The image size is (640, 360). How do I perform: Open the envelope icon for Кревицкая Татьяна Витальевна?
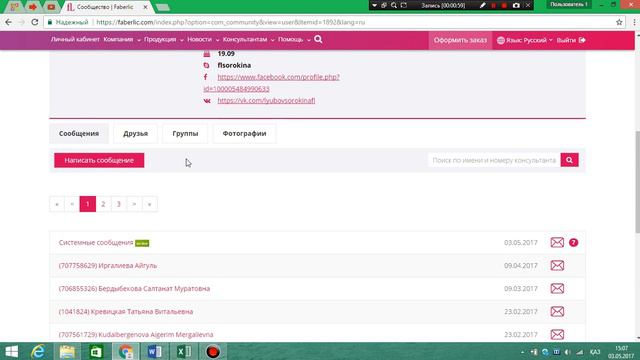(x=557, y=311)
